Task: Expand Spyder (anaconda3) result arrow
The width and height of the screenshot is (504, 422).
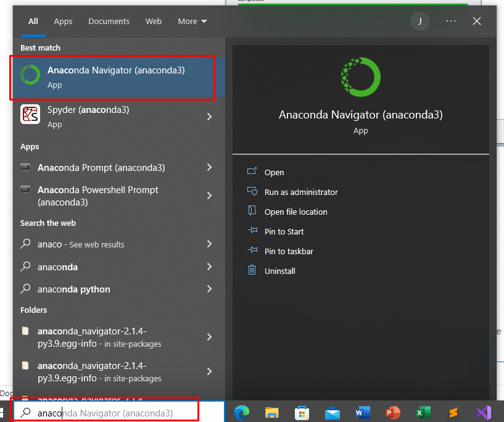Action: click(209, 117)
